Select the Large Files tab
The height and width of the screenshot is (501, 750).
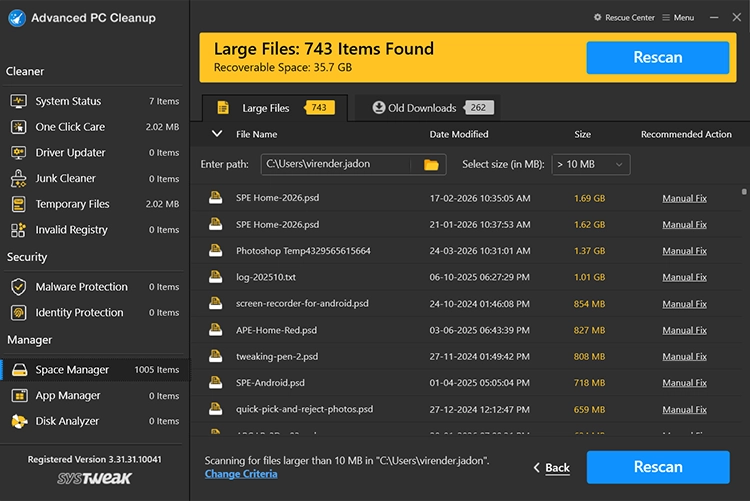coord(268,108)
